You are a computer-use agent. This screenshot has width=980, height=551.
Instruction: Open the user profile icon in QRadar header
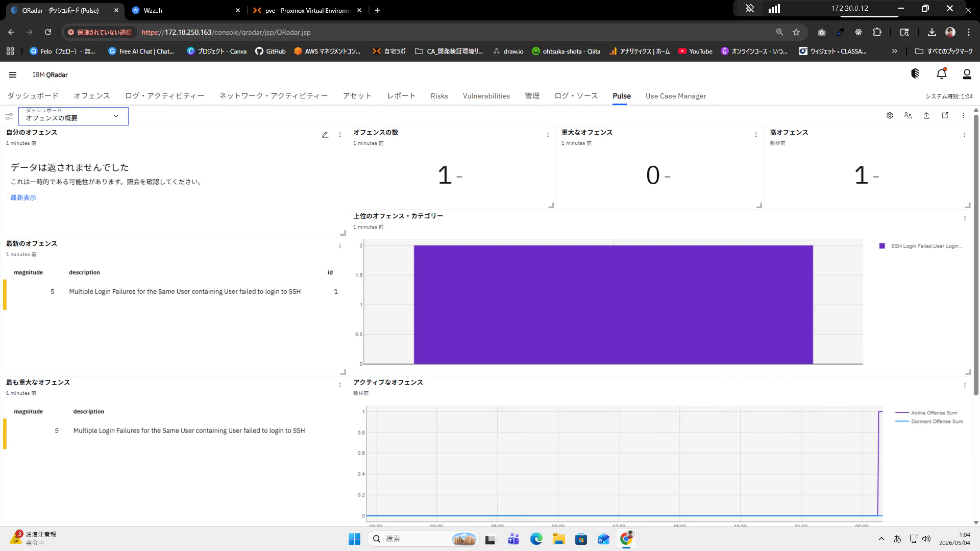pyautogui.click(x=967, y=74)
